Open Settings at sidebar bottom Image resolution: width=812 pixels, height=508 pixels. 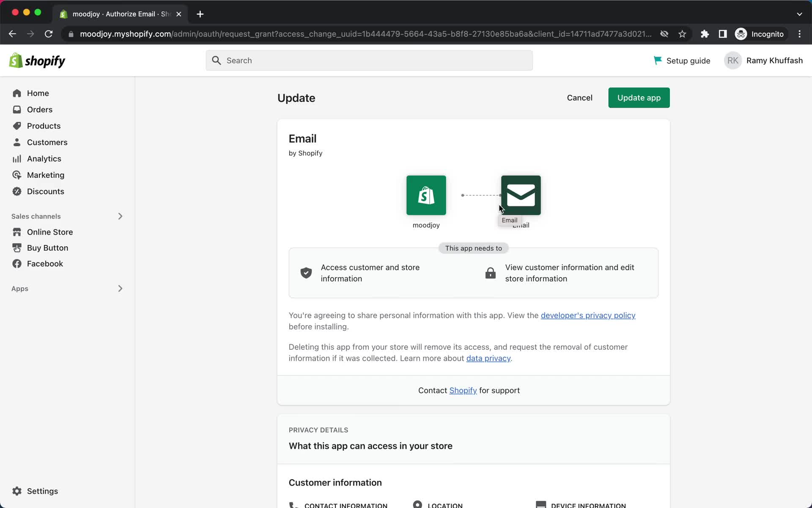pos(42,491)
